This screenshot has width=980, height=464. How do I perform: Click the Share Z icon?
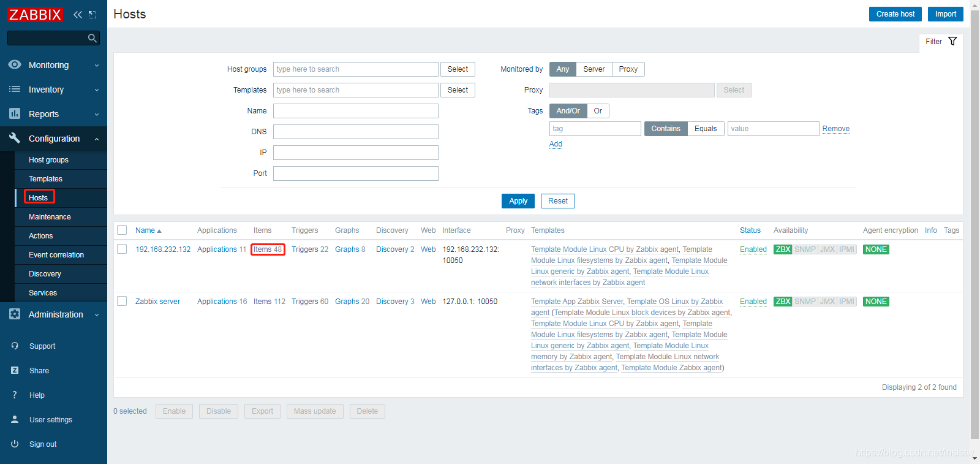pos(15,370)
